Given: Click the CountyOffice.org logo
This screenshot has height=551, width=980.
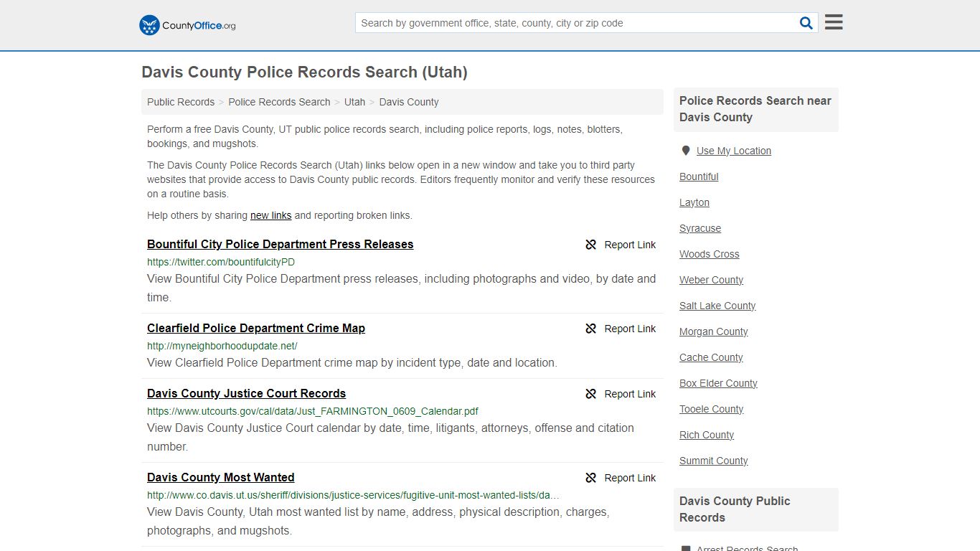Looking at the screenshot, I should click(x=187, y=25).
